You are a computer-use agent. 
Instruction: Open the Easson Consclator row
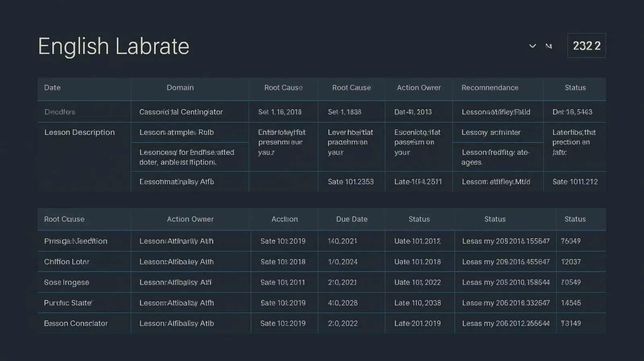[76, 324]
